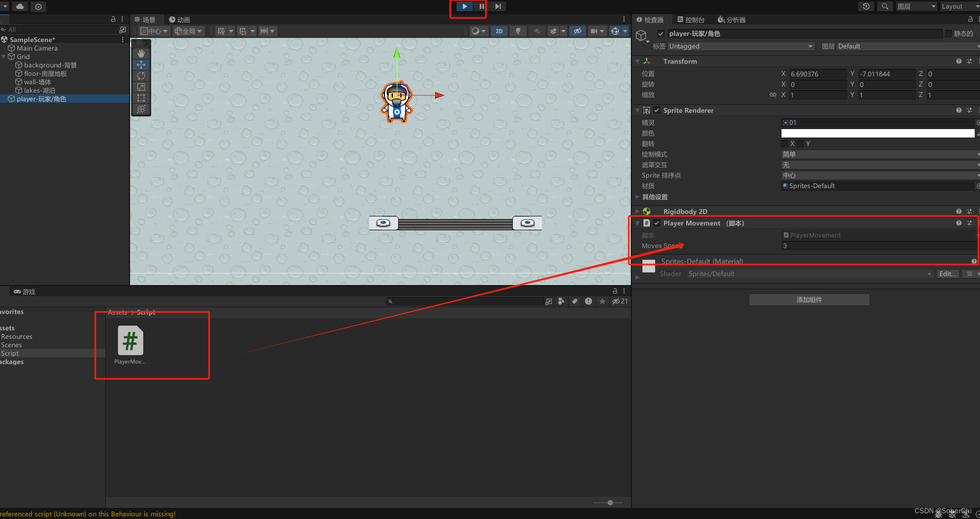Open Transform component help icon
980x519 pixels.
coord(959,61)
